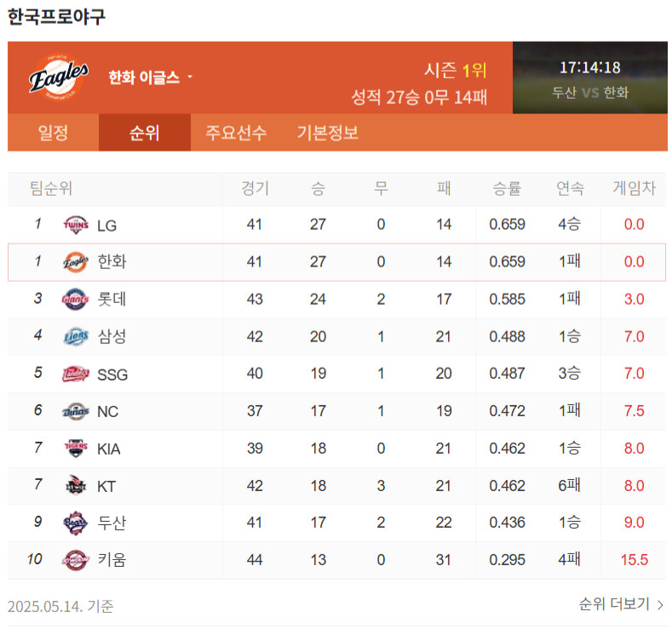Click the SSG Landers team logo
This screenshot has height=629, width=672.
[x=76, y=374]
